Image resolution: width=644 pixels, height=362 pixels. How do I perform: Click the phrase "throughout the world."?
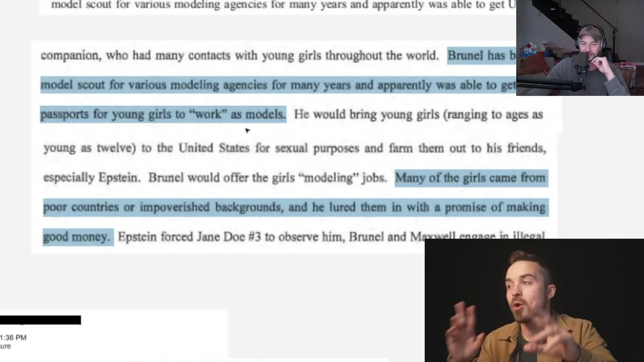tap(382, 55)
